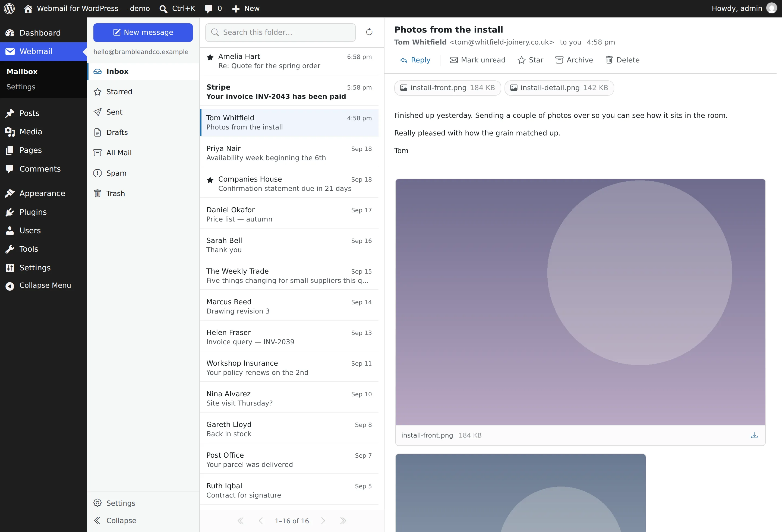Go to Dashboard in the sidebar
The image size is (782, 532).
coord(43,33)
